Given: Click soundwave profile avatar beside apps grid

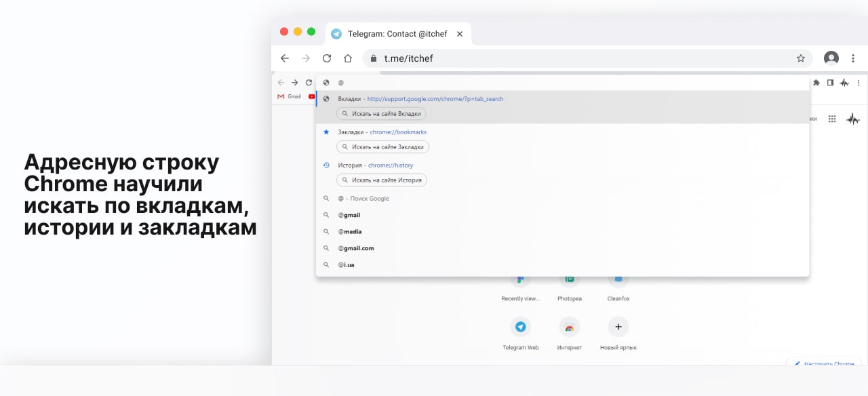Looking at the screenshot, I should click(852, 119).
